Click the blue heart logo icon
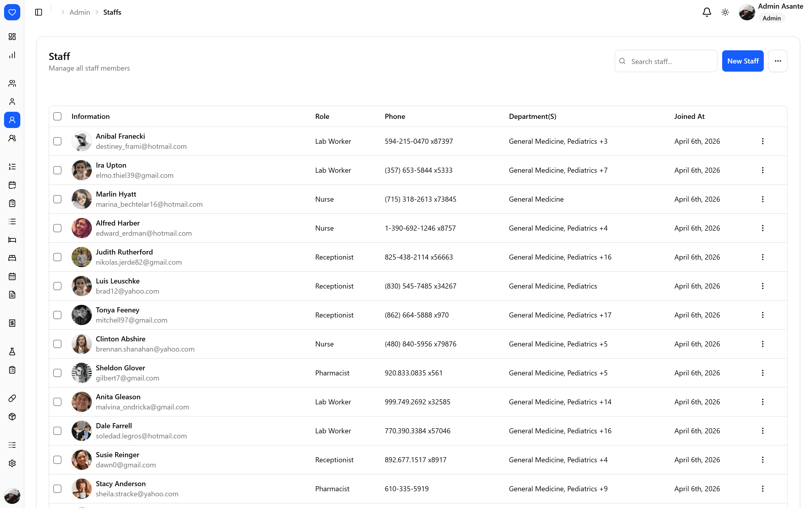 [12, 12]
